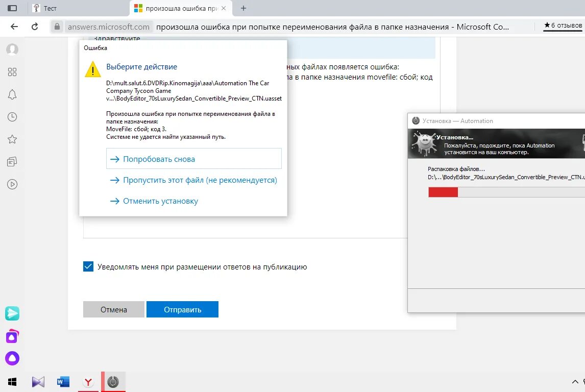
Task: Choose "Попробовать снова" in error dialog
Action: tap(194, 159)
